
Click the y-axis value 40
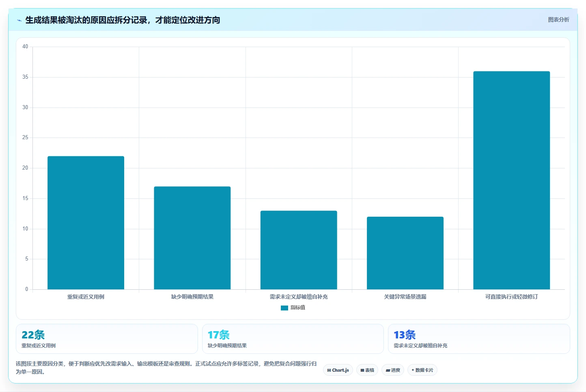pyautogui.click(x=25, y=47)
